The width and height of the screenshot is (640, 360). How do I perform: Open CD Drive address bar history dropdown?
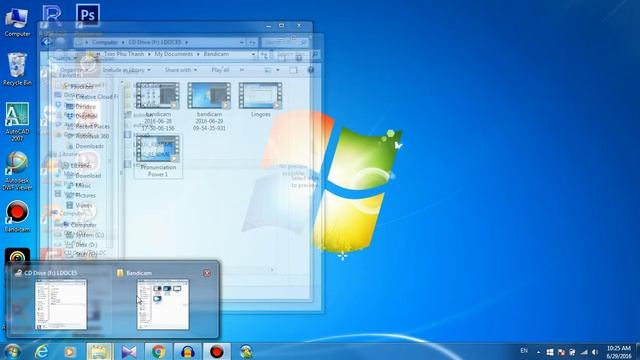coord(242,42)
